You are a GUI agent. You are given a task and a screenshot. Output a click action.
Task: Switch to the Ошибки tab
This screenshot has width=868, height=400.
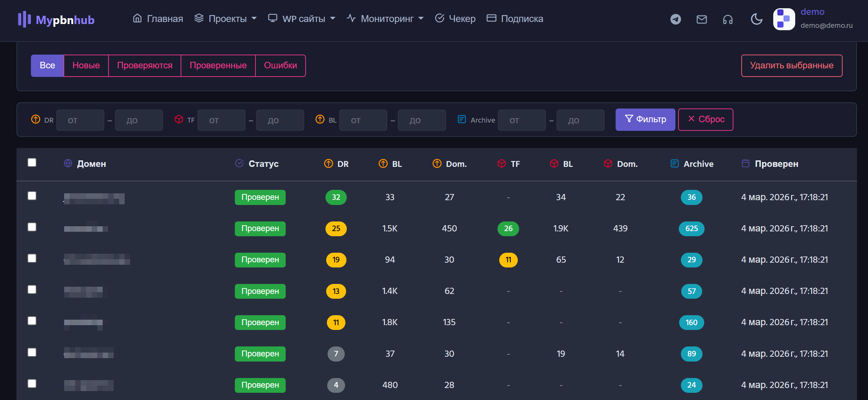(x=280, y=66)
